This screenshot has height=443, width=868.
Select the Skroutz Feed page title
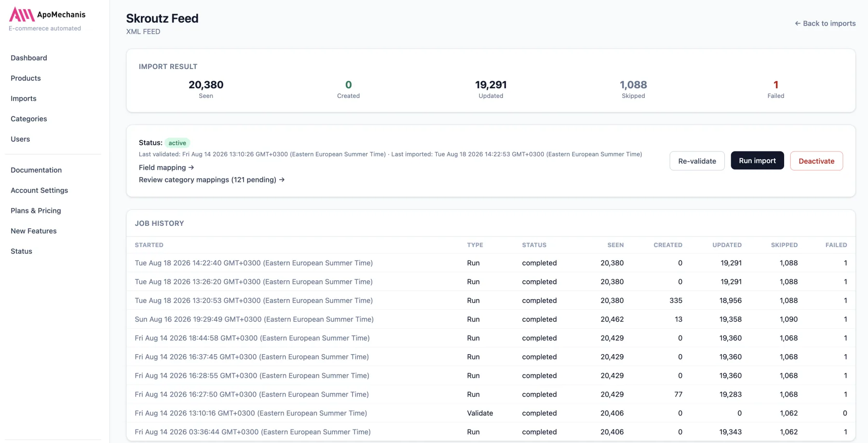pyautogui.click(x=162, y=18)
